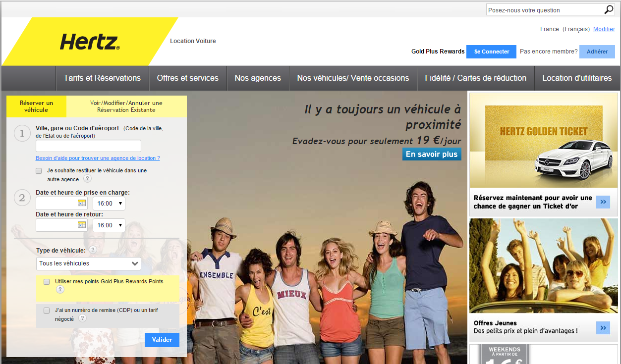The width and height of the screenshot is (621, 364).
Task: Open Location d'utilitaires menu
Action: click(x=577, y=78)
